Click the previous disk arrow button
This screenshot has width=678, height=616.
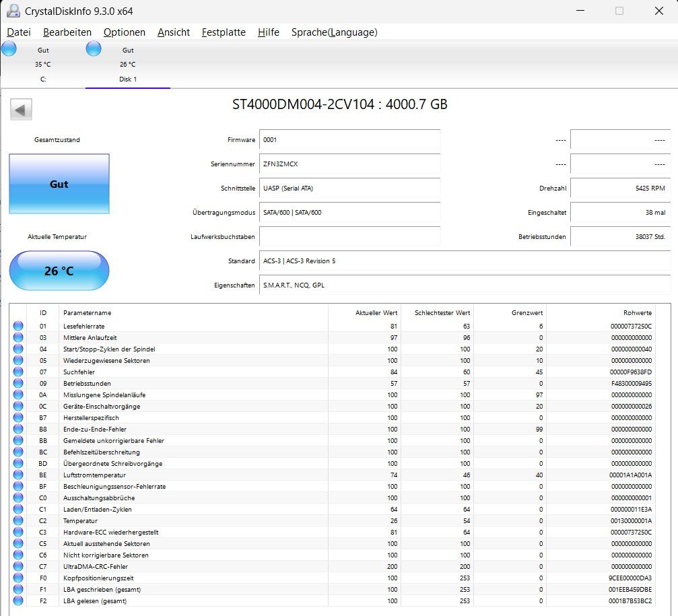[21, 110]
